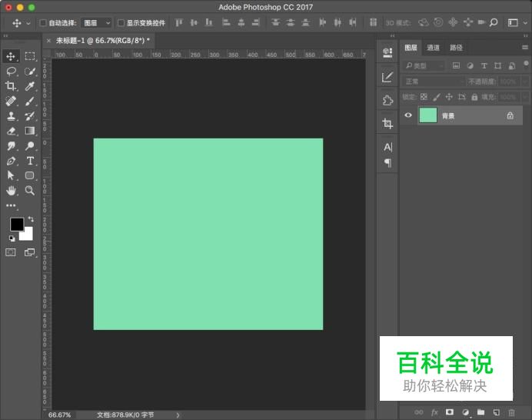Open the 正常 blend mode dropdown

[434, 82]
